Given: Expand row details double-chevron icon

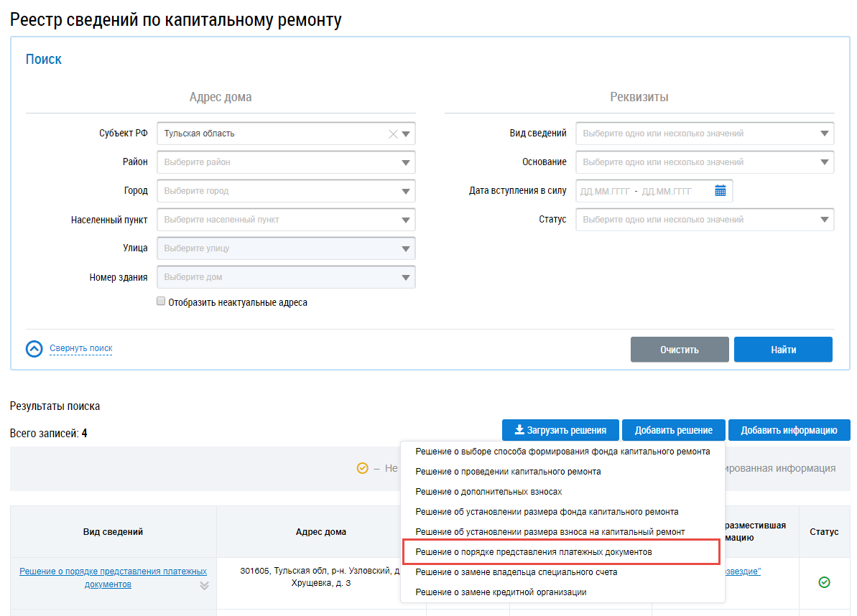Looking at the screenshot, I should pos(205,585).
